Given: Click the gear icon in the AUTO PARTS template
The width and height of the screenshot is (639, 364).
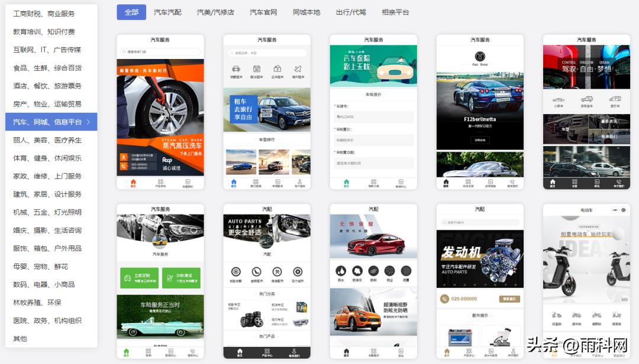Looking at the screenshot, I should coord(298,272).
